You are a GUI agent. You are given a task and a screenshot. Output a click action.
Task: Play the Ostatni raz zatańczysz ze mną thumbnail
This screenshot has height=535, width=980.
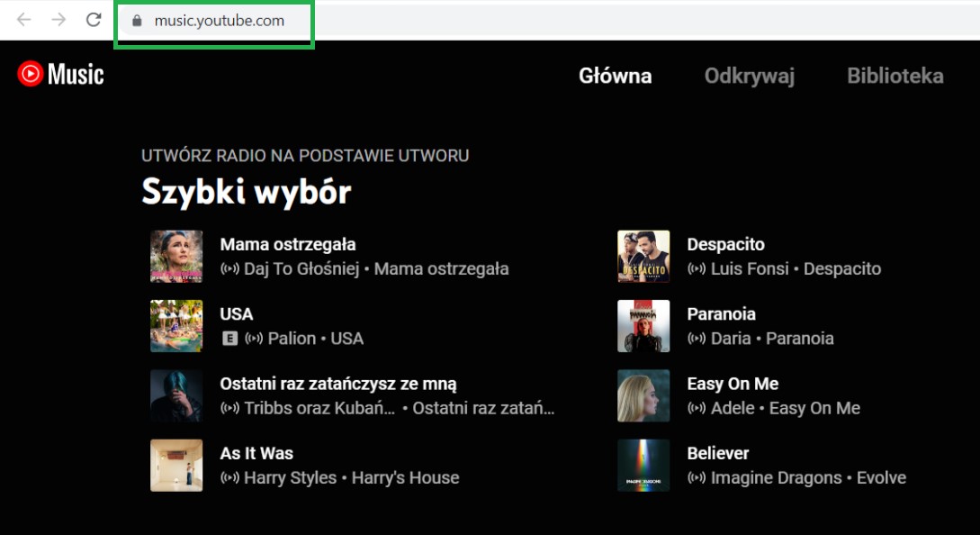176,395
